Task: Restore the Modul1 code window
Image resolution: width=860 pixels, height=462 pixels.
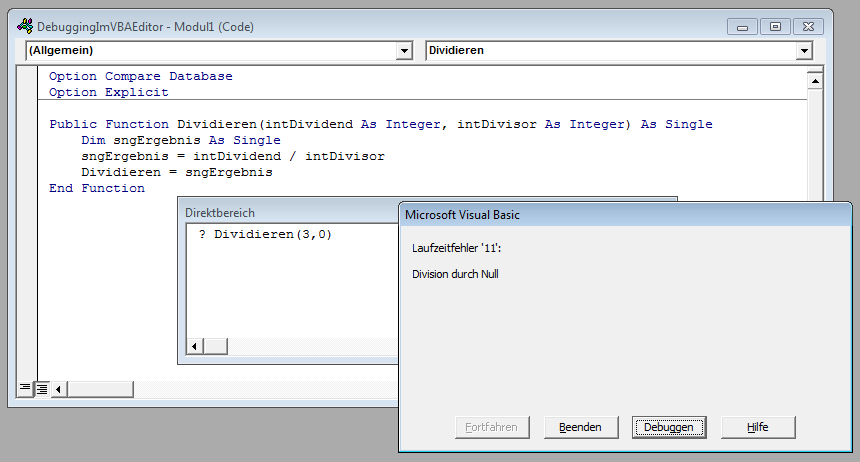Action: point(775,26)
